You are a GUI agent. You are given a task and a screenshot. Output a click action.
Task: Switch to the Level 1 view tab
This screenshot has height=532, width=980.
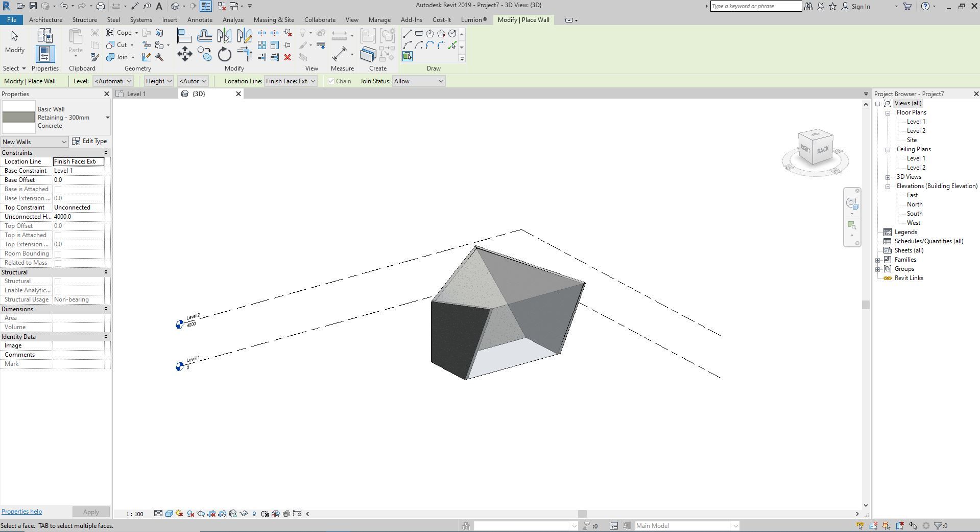tap(136, 94)
